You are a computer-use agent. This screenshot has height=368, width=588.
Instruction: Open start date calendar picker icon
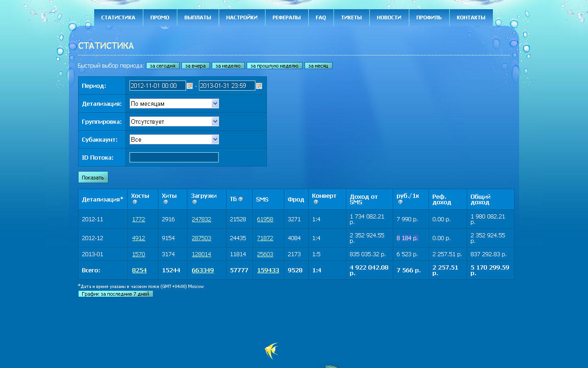190,86
